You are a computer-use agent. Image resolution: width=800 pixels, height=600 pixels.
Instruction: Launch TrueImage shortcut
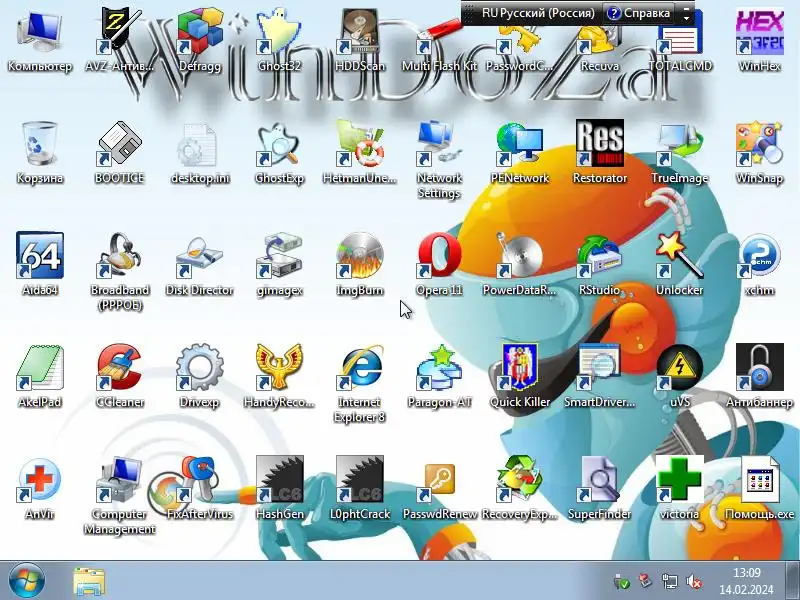pyautogui.click(x=680, y=153)
